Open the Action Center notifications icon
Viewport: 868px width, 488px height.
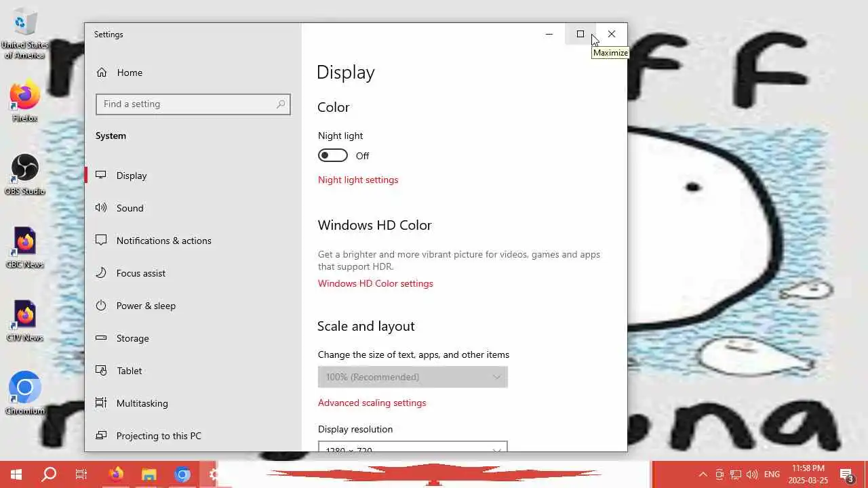pyautogui.click(x=846, y=474)
